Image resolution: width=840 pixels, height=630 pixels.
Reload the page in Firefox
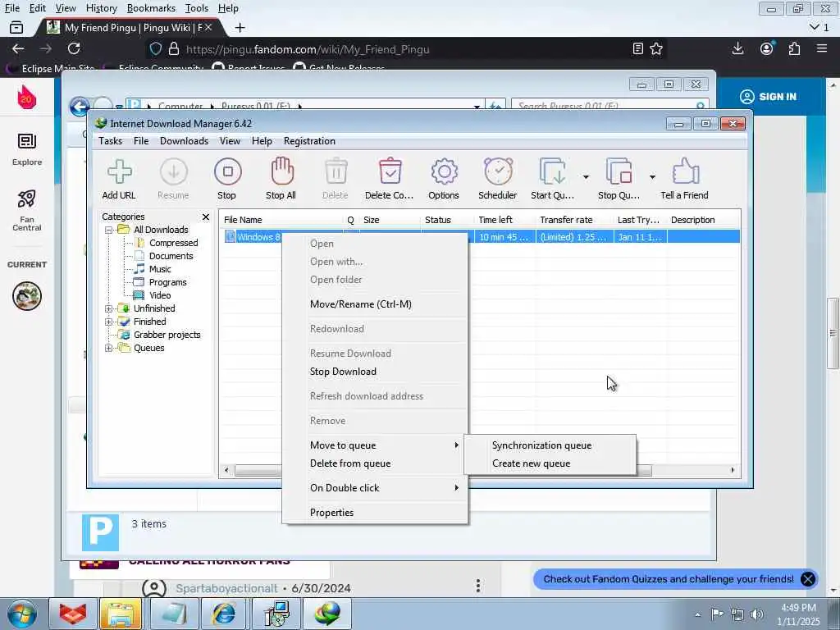[x=74, y=48]
